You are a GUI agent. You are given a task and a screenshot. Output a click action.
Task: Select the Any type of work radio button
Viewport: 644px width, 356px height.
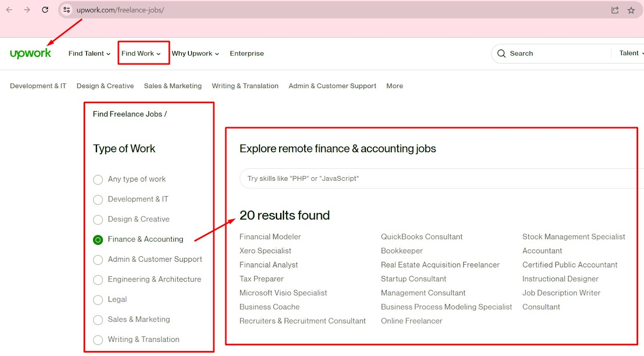98,180
